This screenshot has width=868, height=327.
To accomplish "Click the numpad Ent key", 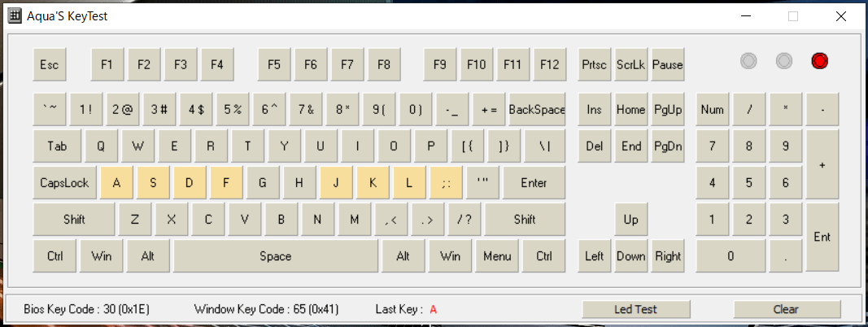I will click(x=822, y=238).
